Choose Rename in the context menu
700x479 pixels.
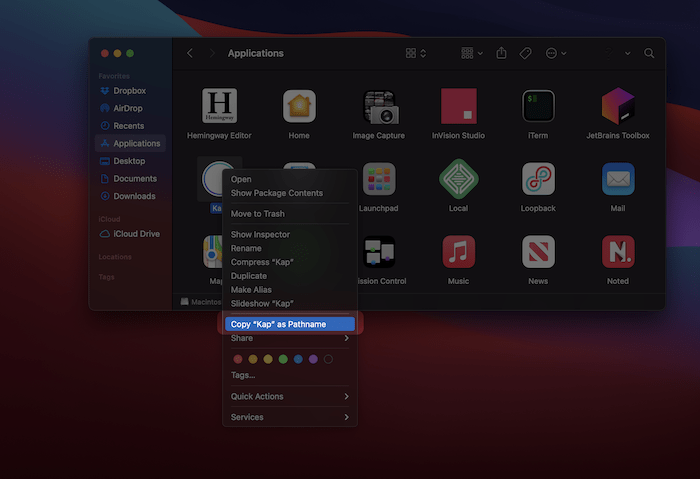coord(290,248)
